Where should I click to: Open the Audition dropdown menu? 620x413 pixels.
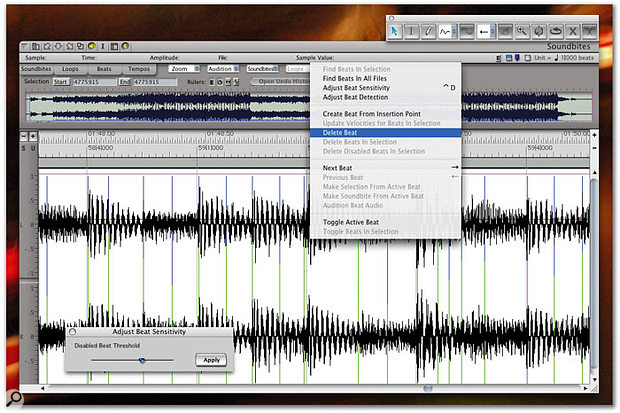223,69
